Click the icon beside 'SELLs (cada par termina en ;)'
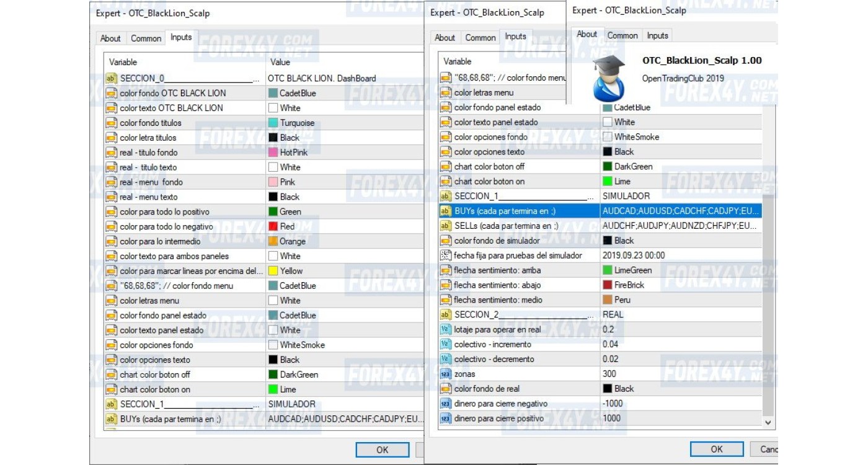 point(446,226)
